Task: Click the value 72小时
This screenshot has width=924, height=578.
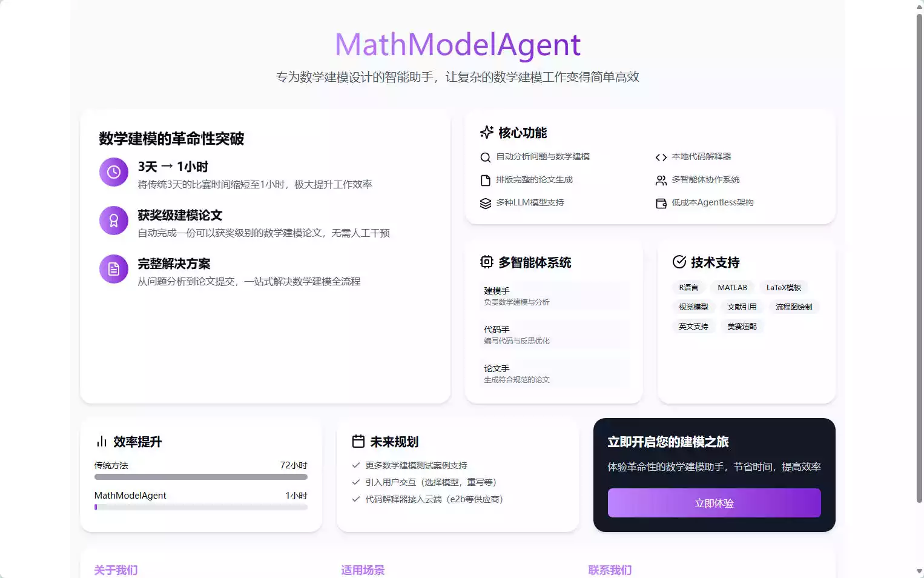Action: pos(294,465)
